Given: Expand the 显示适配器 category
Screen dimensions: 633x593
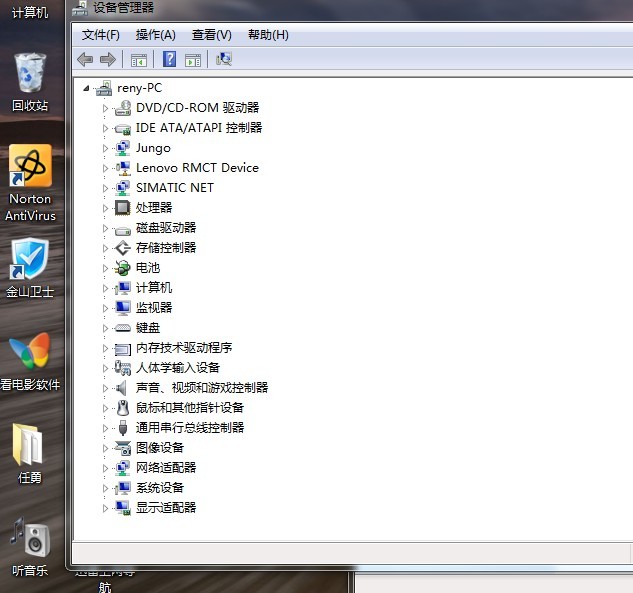Looking at the screenshot, I should [x=105, y=508].
